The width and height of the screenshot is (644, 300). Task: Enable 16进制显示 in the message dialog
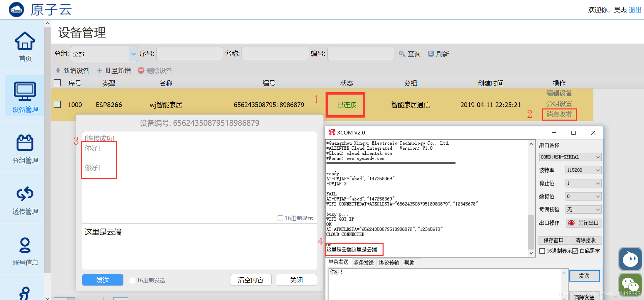coord(280,218)
